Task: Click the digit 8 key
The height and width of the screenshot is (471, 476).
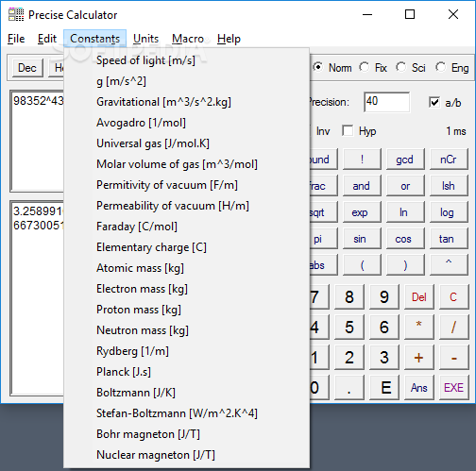Action: [x=349, y=296]
